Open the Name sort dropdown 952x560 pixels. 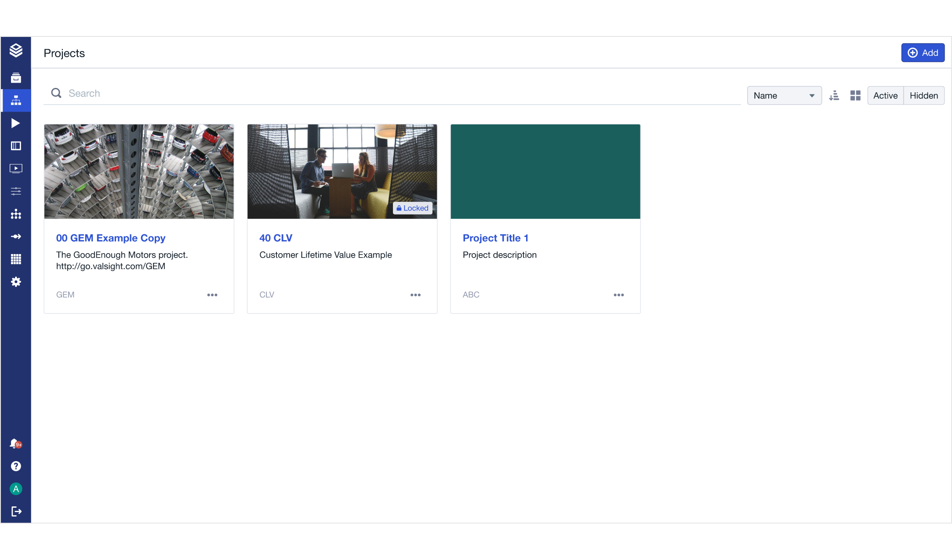click(784, 95)
